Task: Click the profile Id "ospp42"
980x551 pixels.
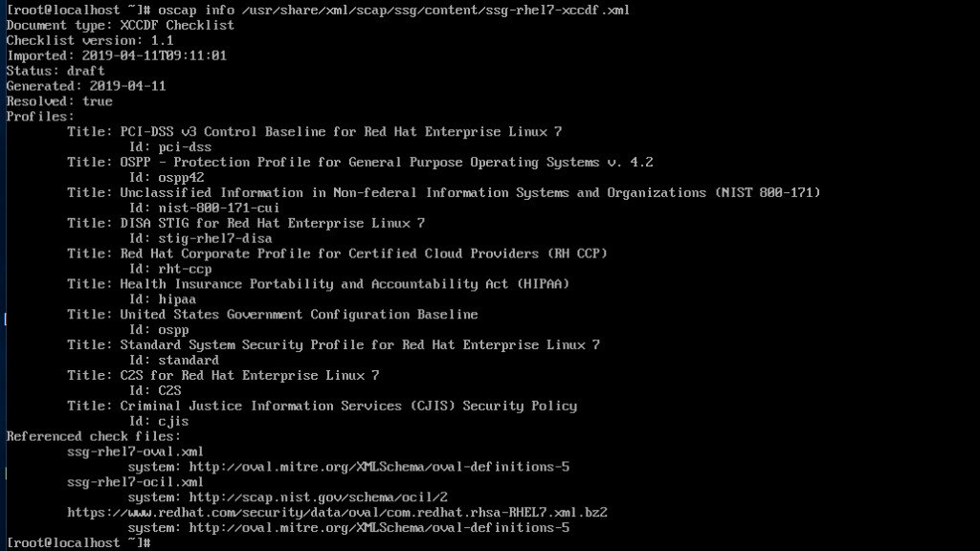Action: click(181, 177)
